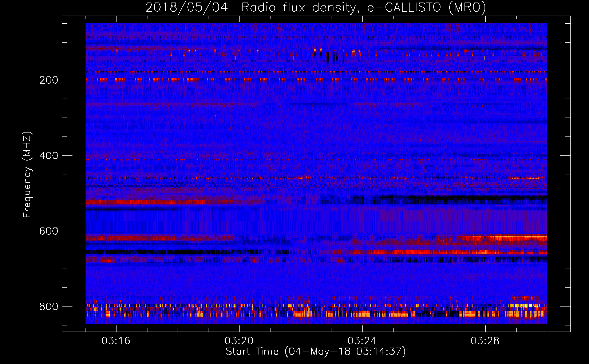The width and height of the screenshot is (589, 364).
Task: Click the '03:28' time tick label
Action: 485,341
